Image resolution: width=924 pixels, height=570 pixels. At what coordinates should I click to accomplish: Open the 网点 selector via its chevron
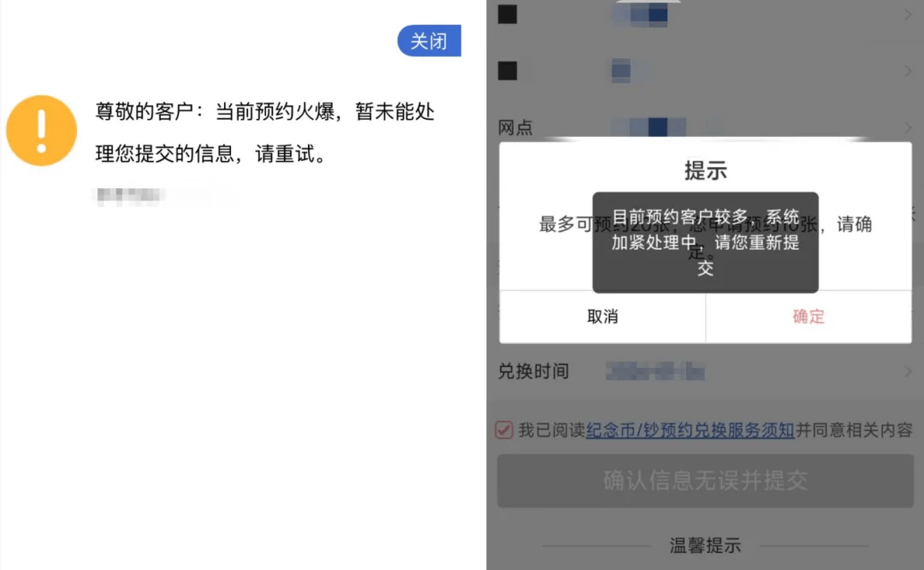click(x=908, y=128)
